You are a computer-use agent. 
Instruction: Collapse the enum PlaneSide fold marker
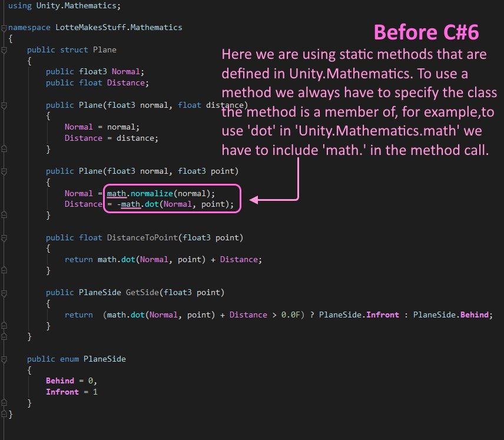(x=4, y=359)
